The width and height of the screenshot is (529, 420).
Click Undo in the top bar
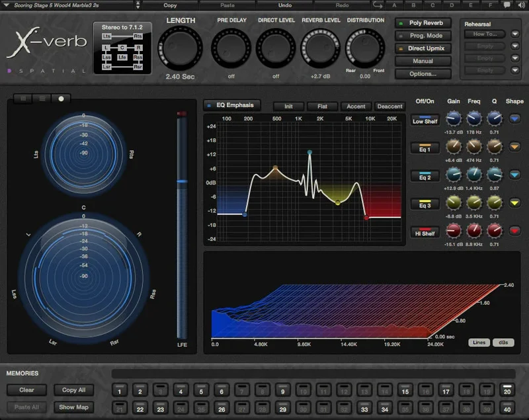(x=285, y=5)
